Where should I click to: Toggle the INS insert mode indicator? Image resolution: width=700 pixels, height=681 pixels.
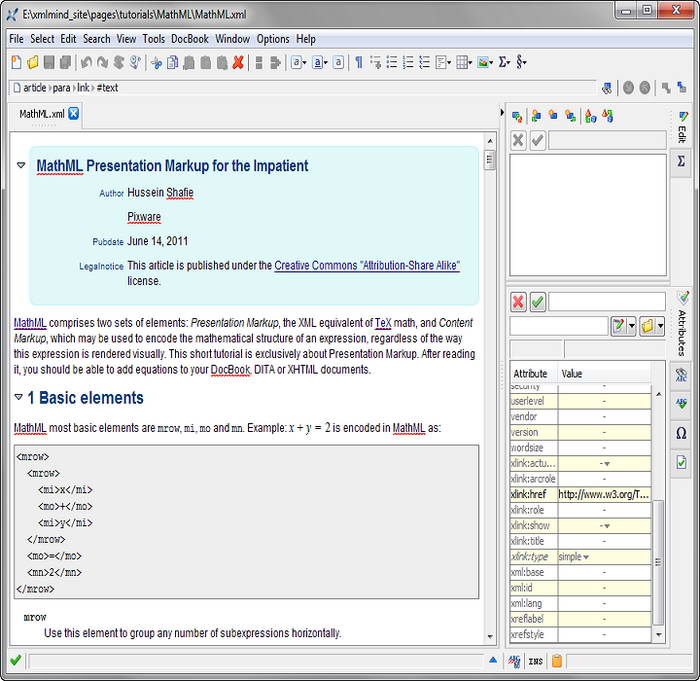536,661
